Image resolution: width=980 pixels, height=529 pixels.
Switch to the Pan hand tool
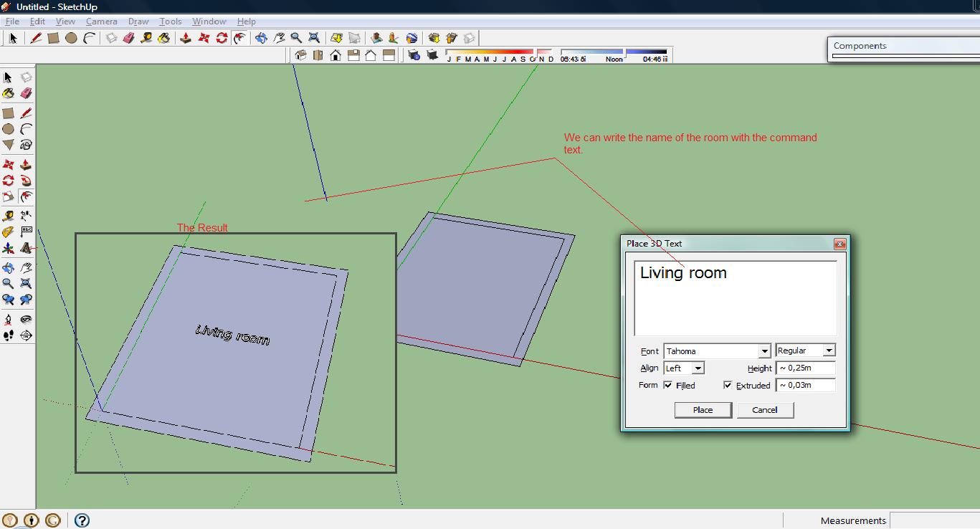(x=27, y=267)
